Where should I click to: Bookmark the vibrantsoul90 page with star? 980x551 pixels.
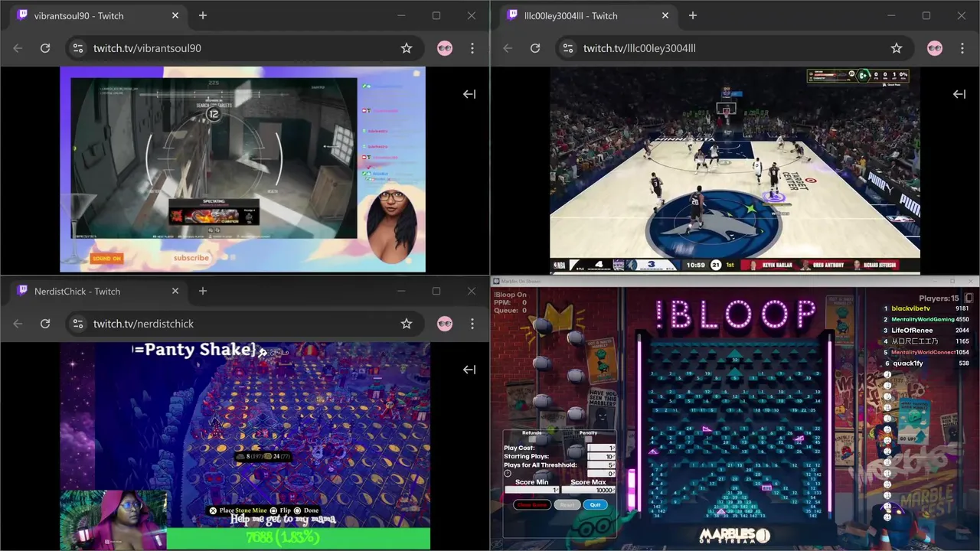tap(407, 48)
